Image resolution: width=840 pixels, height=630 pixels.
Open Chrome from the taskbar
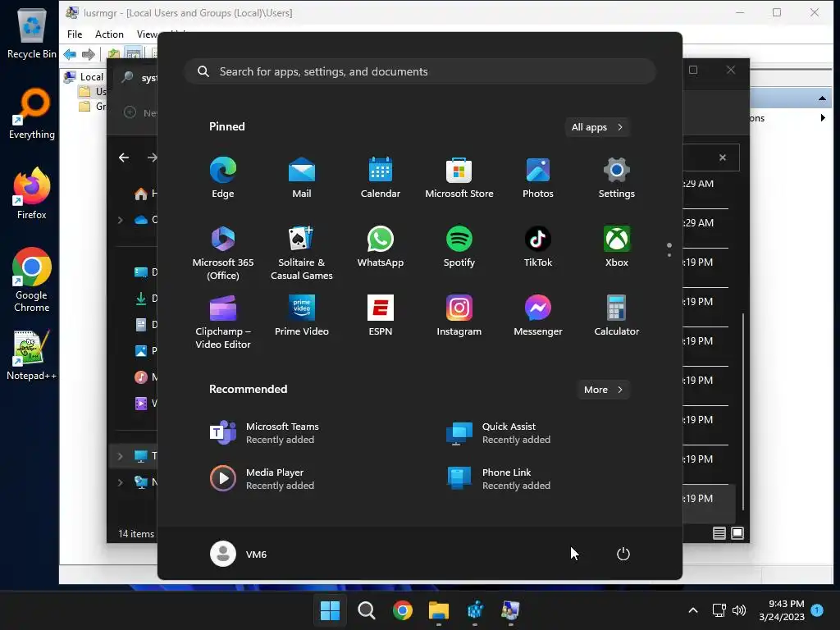click(x=402, y=610)
